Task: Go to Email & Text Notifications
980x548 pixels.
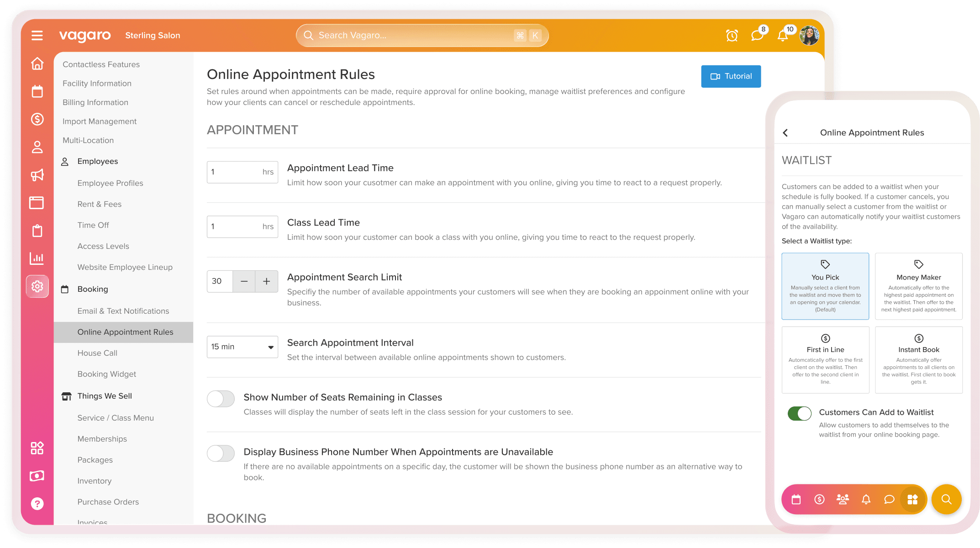Action: [x=123, y=311]
